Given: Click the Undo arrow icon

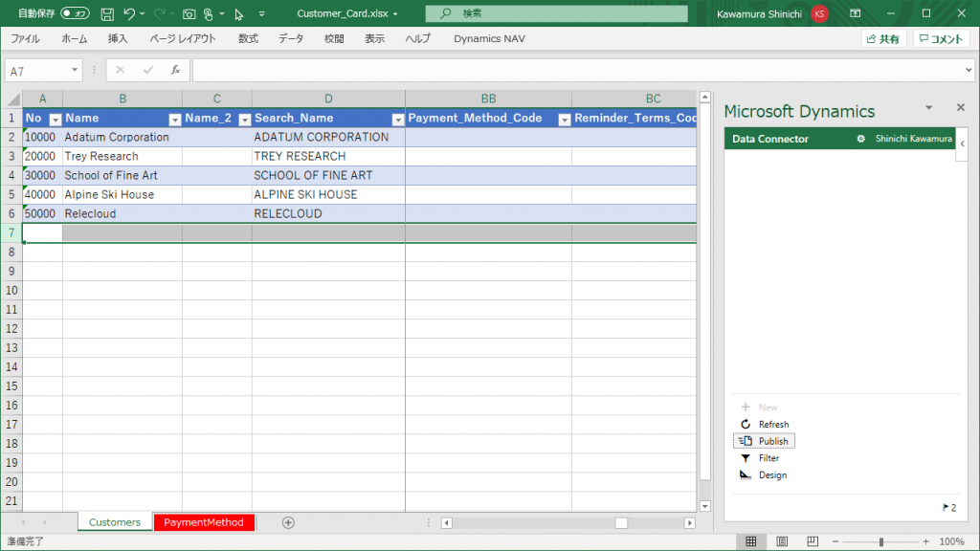Looking at the screenshot, I should click(x=129, y=13).
